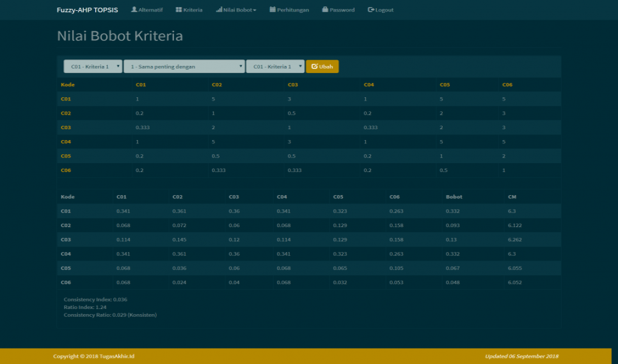
Task: Select Logout in the navbar
Action: coord(381,10)
